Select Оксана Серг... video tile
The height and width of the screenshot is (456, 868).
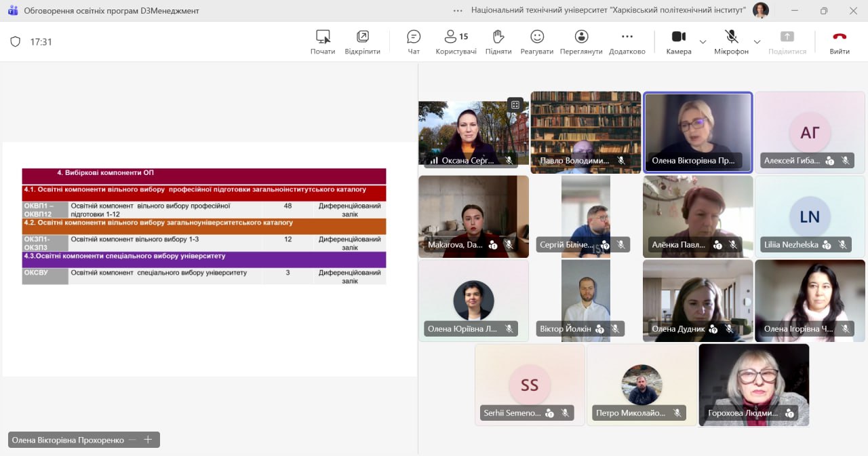click(473, 134)
